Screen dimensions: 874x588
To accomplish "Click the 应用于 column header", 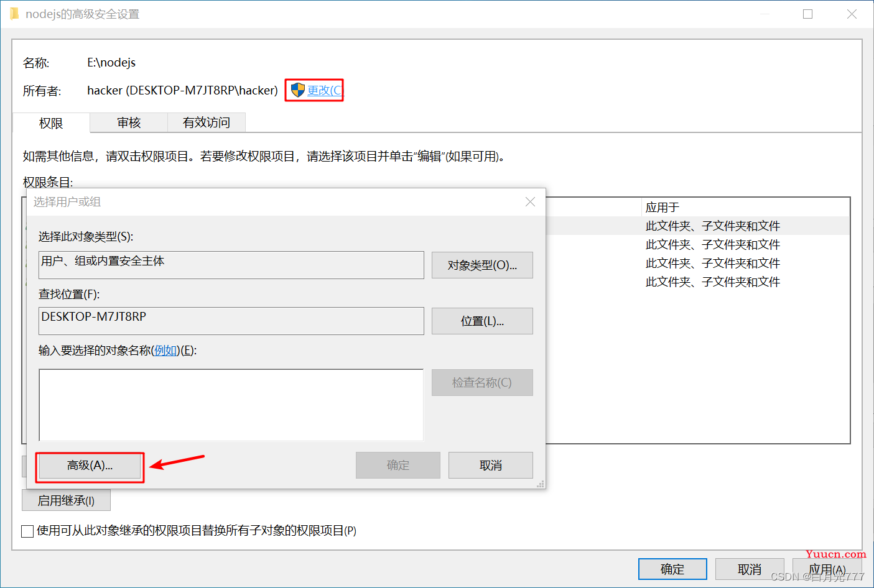I will 745,207.
